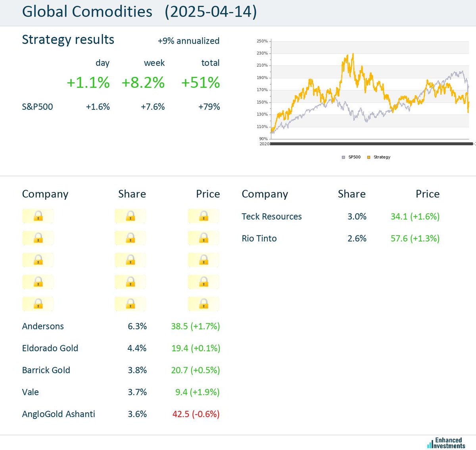Click Barrick Gold share 3.8%
The height and width of the screenshot is (450, 476).
(x=137, y=370)
